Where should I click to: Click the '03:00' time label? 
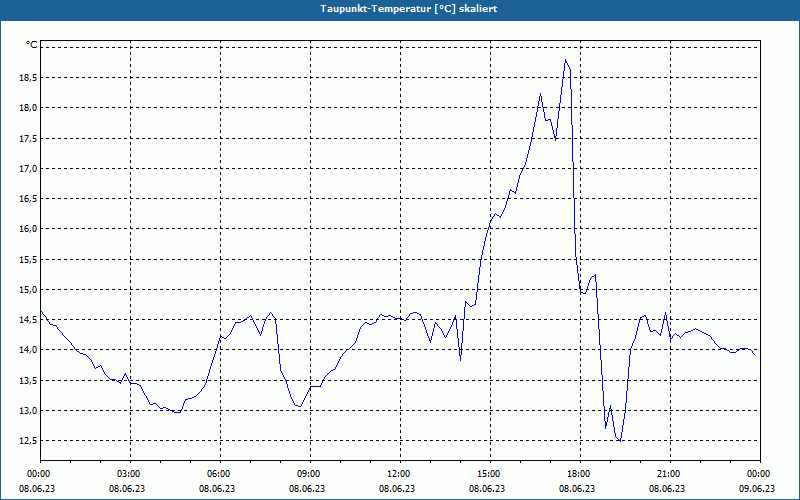coord(131,474)
